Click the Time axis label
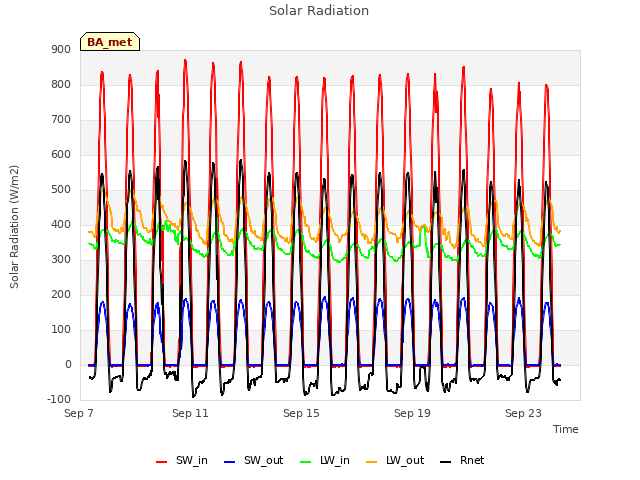This screenshot has width=640, height=480. 566,429
